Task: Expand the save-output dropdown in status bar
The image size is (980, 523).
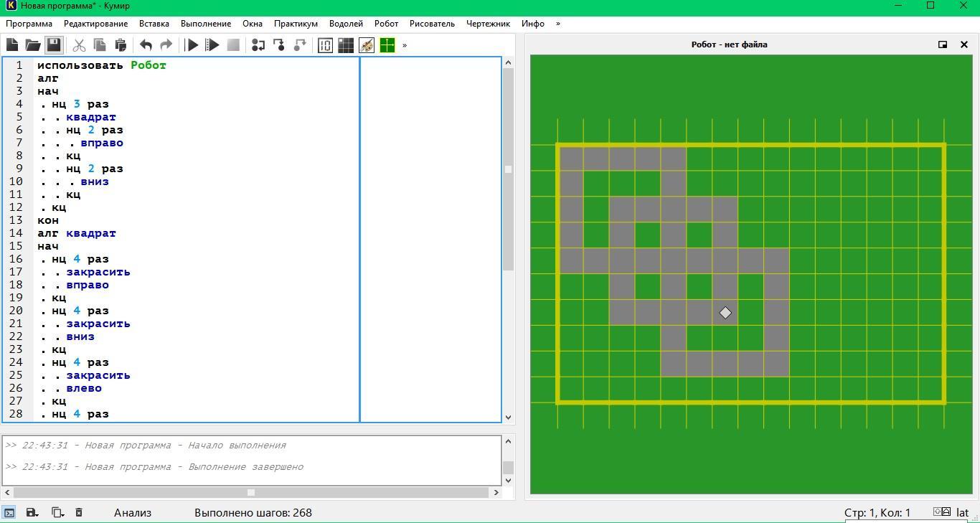Action: click(32, 512)
